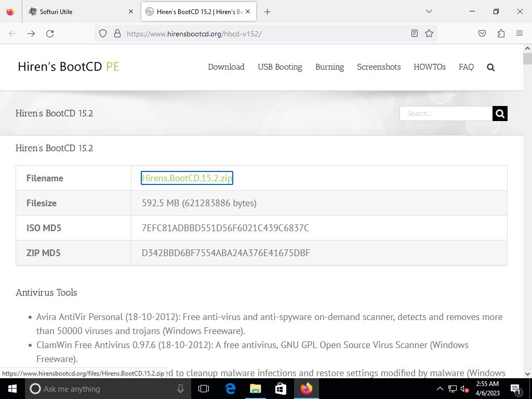Image resolution: width=532 pixels, height=399 pixels.
Task: Toggle reader view in the address bar
Action: coord(414,33)
